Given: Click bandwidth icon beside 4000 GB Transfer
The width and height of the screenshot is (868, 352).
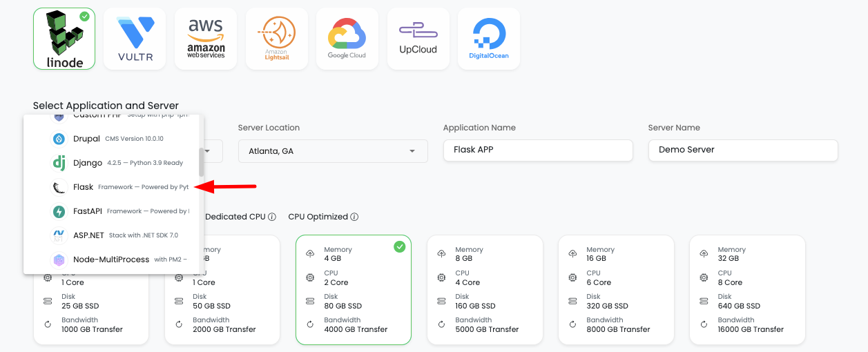Looking at the screenshot, I should 310,324.
